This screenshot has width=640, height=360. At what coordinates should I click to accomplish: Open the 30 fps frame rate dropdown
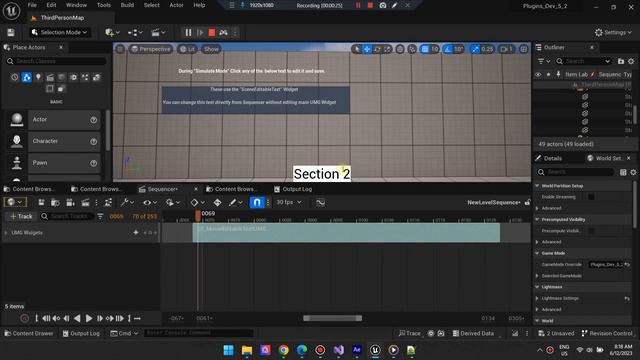[x=289, y=202]
